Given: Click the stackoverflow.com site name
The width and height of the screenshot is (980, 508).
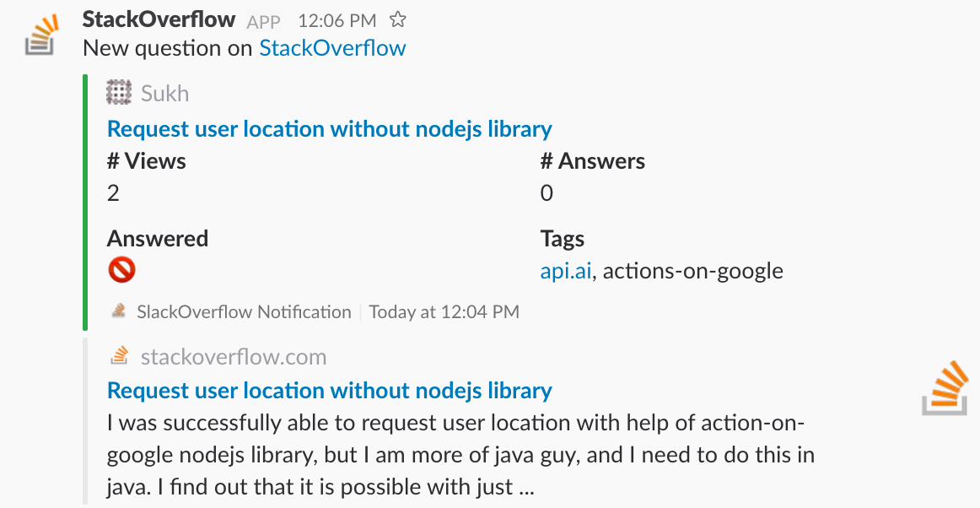Looking at the screenshot, I should tap(234, 357).
